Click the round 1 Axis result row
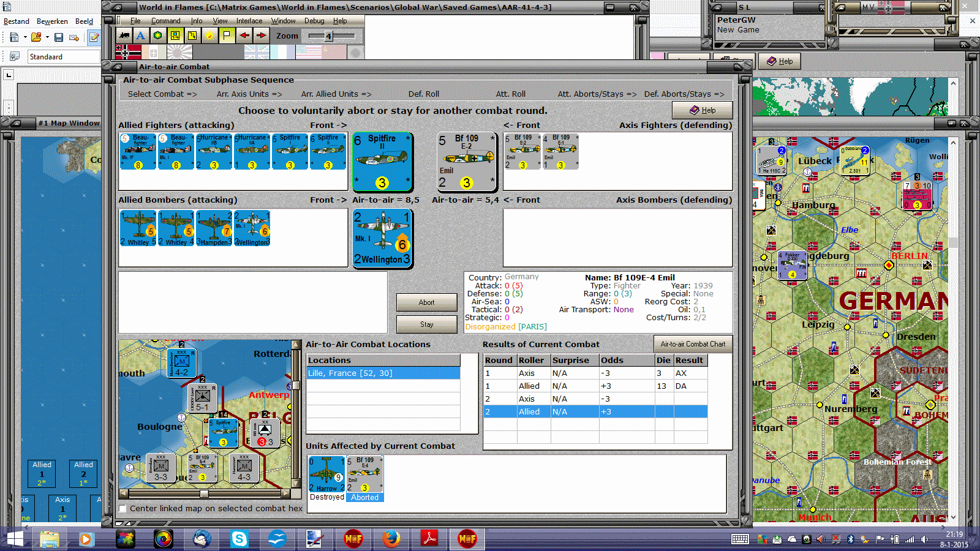Screen dimensions: 980x551 [x=595, y=373]
